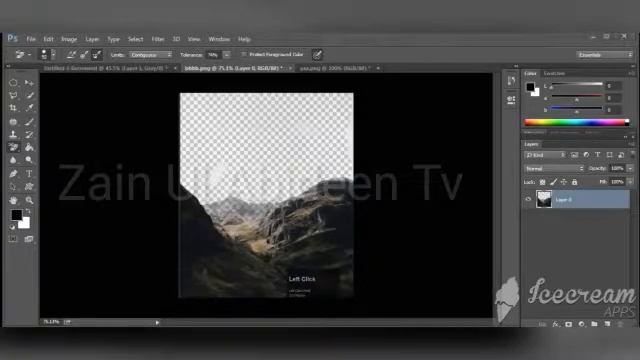Open the collapsed History panel icon
640x360 pixels.
(511, 81)
